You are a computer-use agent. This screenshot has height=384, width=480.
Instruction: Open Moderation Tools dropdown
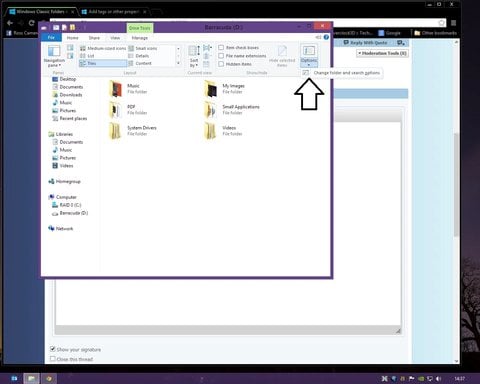pos(382,53)
